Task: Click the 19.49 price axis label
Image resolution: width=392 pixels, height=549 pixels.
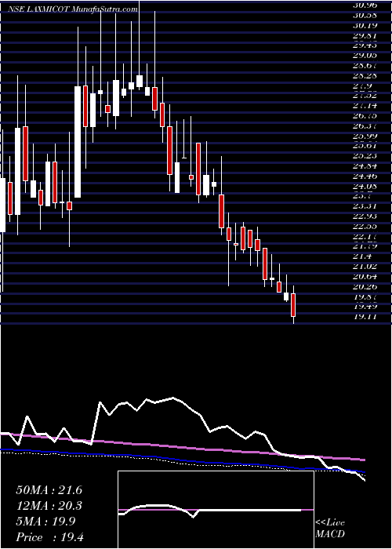Action: click(x=365, y=307)
